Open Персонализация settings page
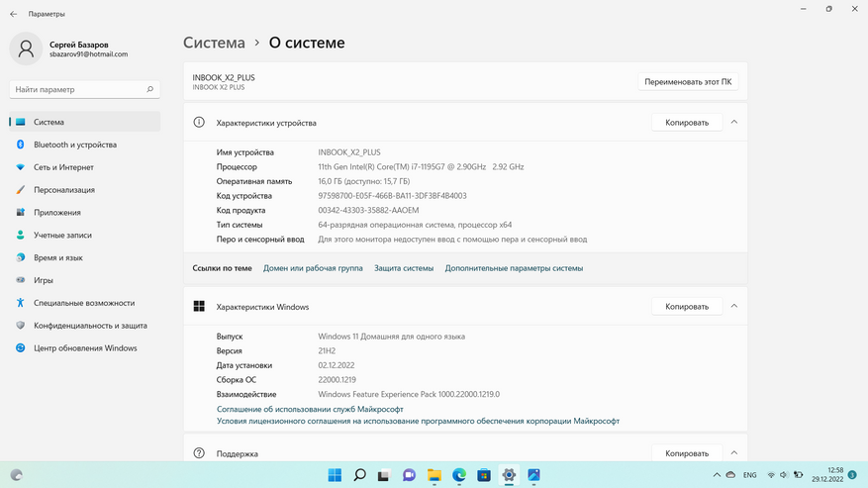The height and width of the screenshot is (488, 868). [x=85, y=190]
